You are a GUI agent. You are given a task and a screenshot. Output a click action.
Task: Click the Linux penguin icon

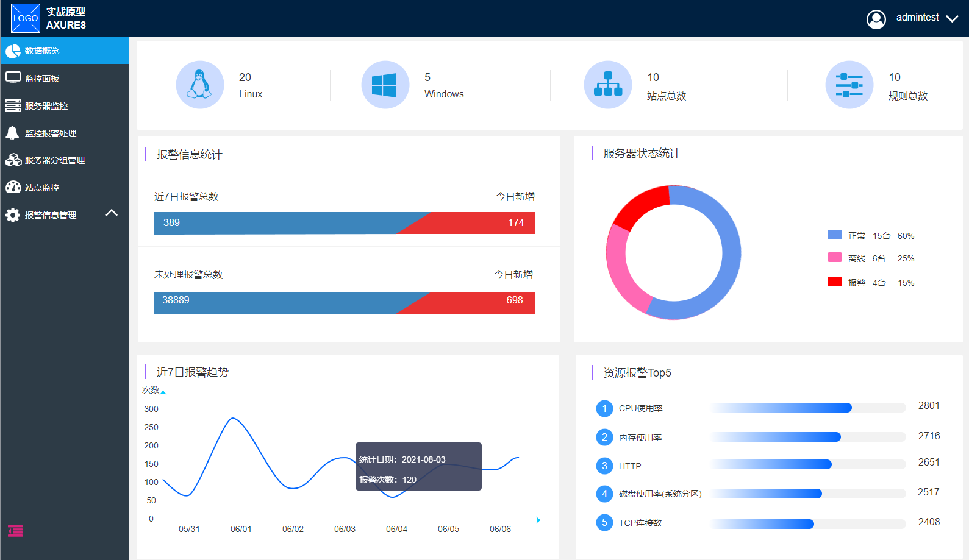coord(200,85)
